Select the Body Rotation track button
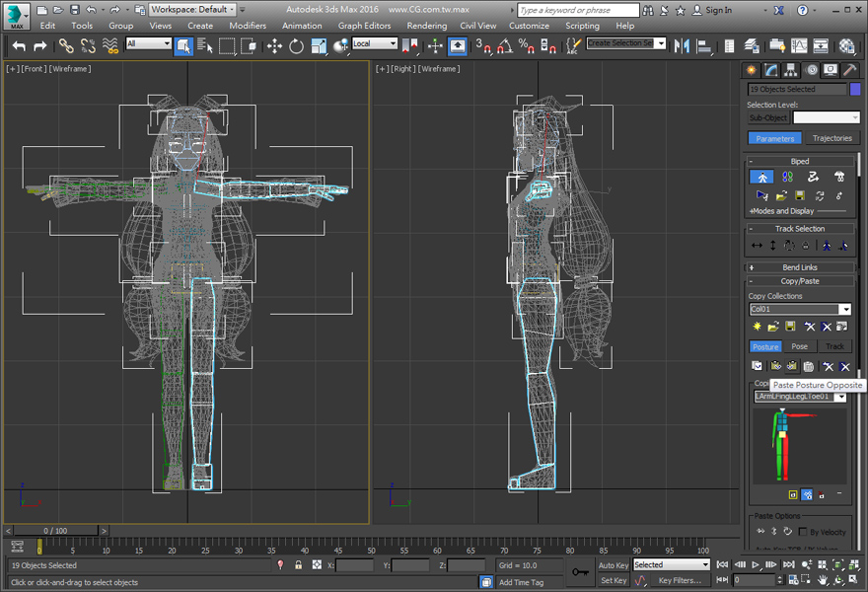 coord(789,246)
